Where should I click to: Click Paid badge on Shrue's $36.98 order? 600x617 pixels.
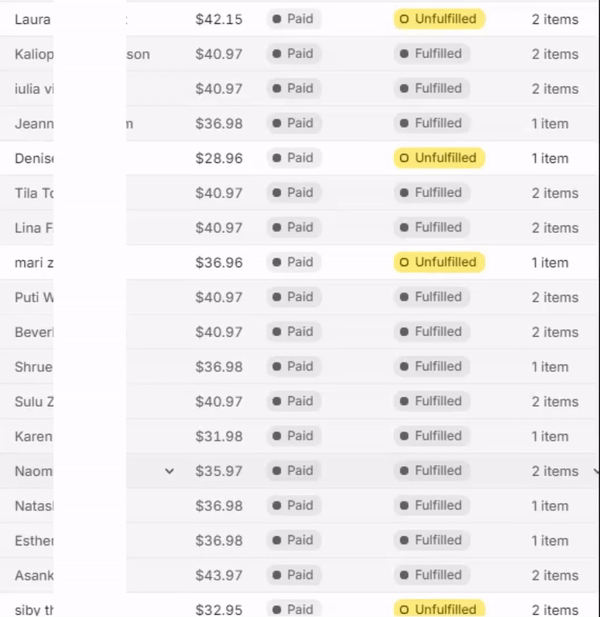coord(293,366)
